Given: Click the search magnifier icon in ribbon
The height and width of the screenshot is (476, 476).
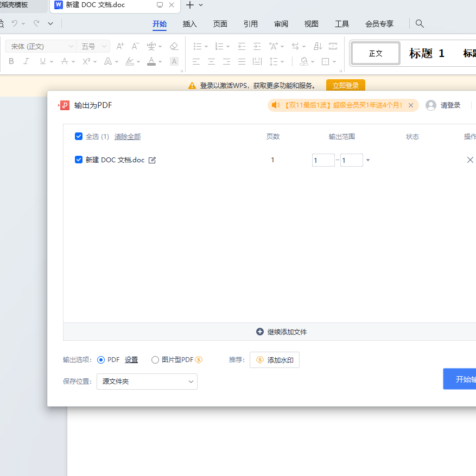Looking at the screenshot, I should coord(420,24).
